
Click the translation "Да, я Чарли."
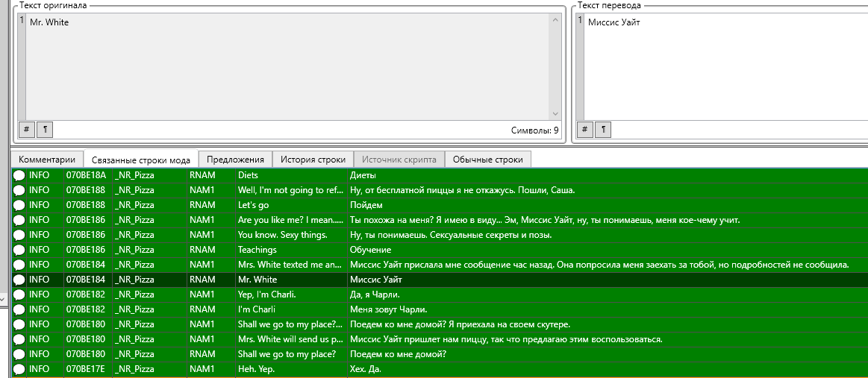pos(375,294)
